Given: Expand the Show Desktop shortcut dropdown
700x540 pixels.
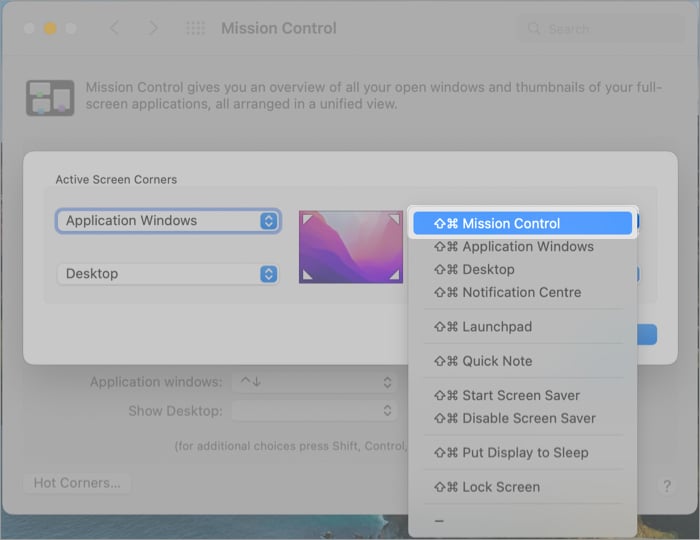Looking at the screenshot, I should 314,411.
